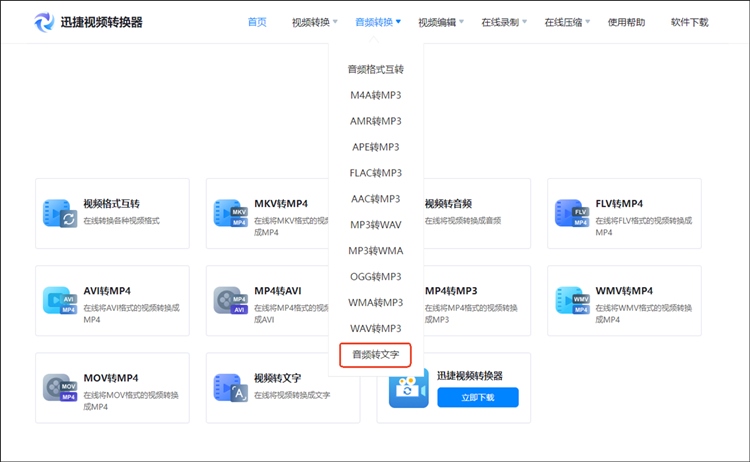Click description 在线将视频转换成文字
750x462 pixels.
click(292, 395)
